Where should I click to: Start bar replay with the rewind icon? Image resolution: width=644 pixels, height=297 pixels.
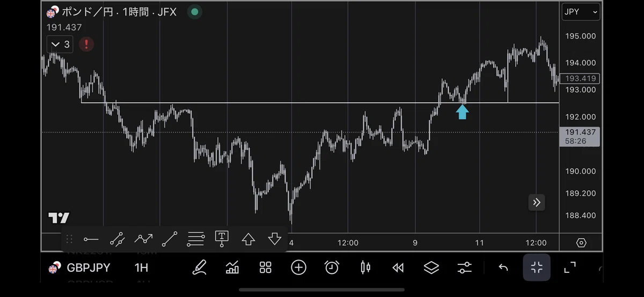[398, 268]
